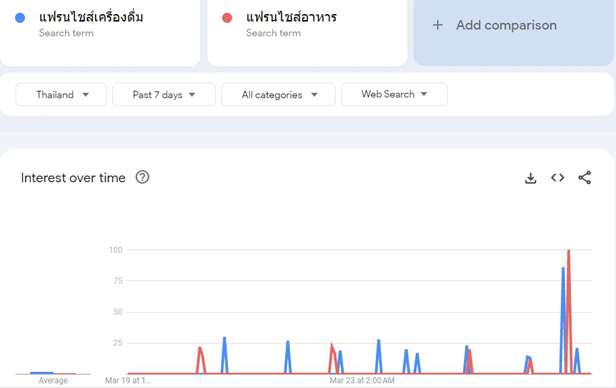Open embed code icon for chart
Image resolution: width=616 pixels, height=388 pixels.
[557, 178]
